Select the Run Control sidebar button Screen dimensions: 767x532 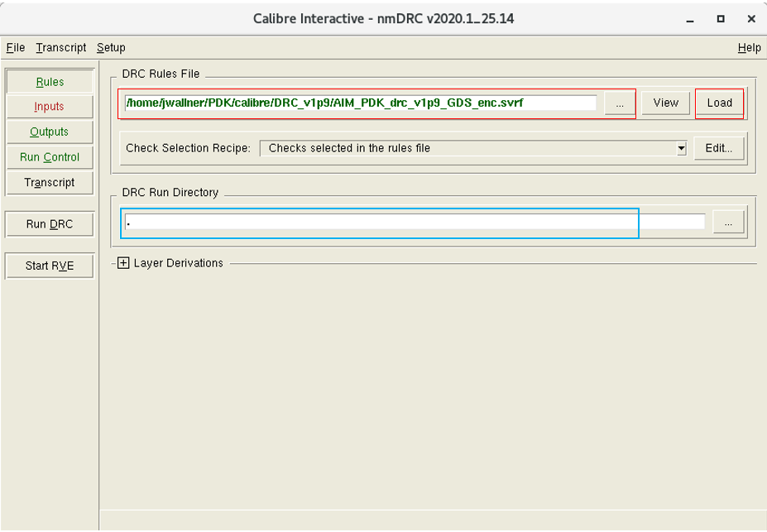click(50, 157)
